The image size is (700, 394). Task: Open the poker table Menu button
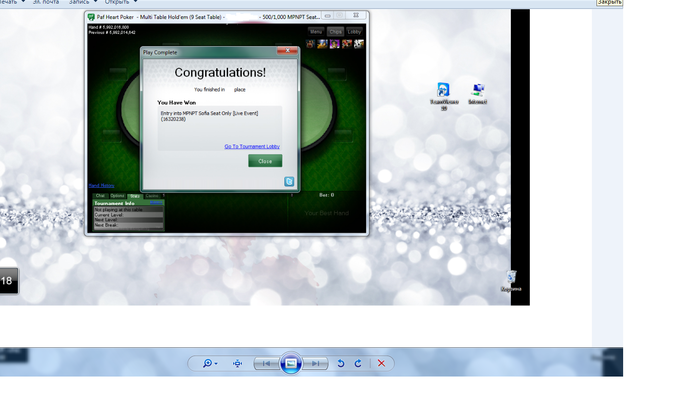point(316,32)
